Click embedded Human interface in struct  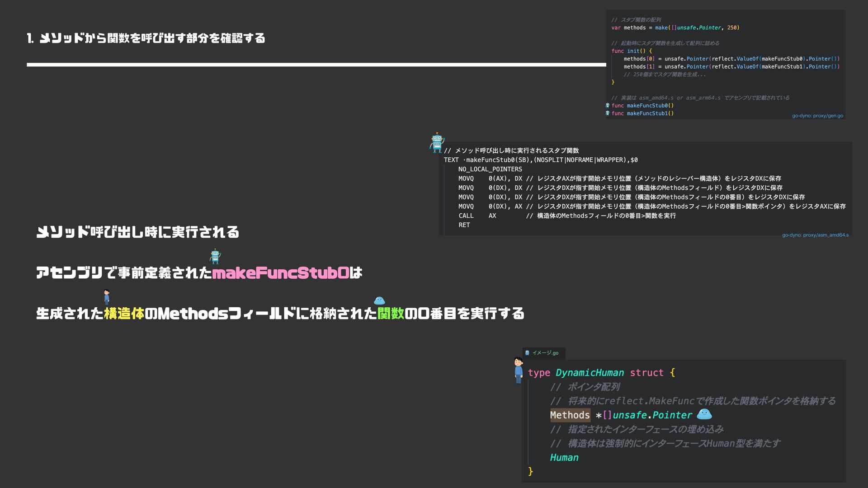pyautogui.click(x=564, y=457)
